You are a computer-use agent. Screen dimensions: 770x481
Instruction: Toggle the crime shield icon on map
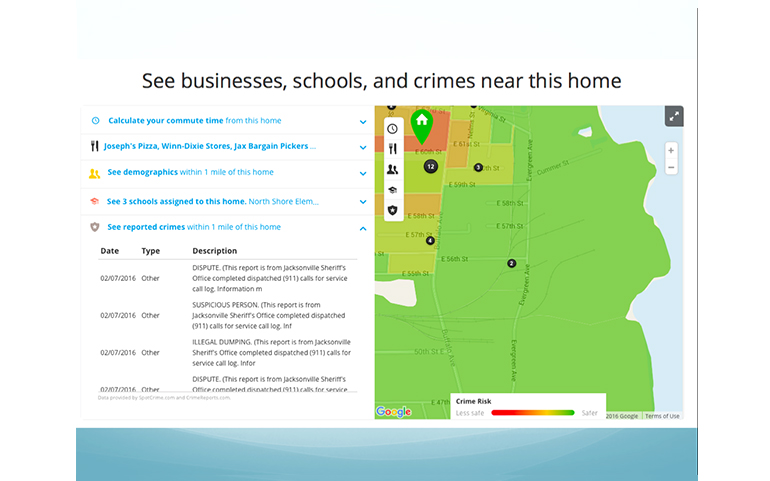click(x=392, y=210)
